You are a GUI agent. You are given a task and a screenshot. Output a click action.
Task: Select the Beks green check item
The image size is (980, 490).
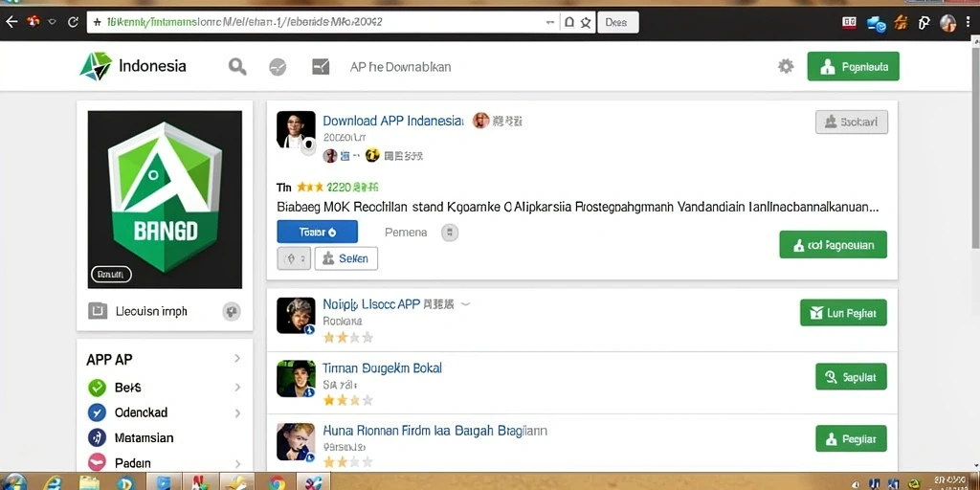(97, 388)
